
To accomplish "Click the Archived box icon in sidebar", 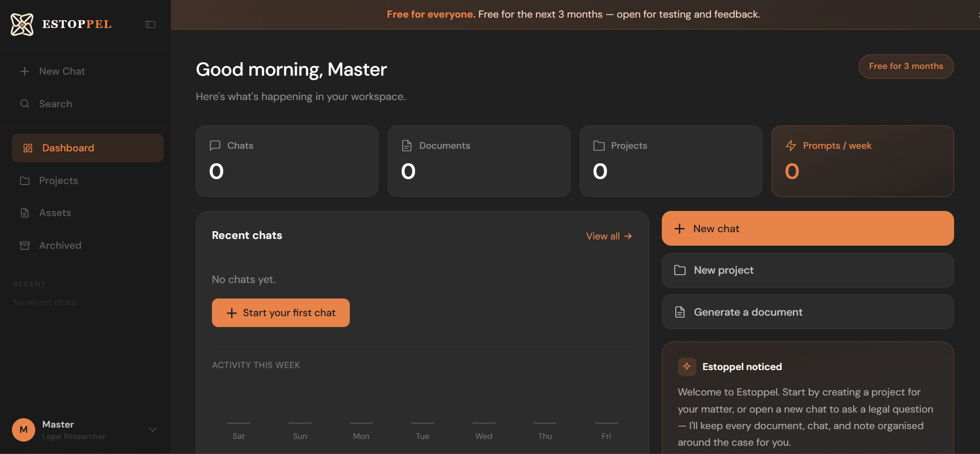I will click(24, 245).
